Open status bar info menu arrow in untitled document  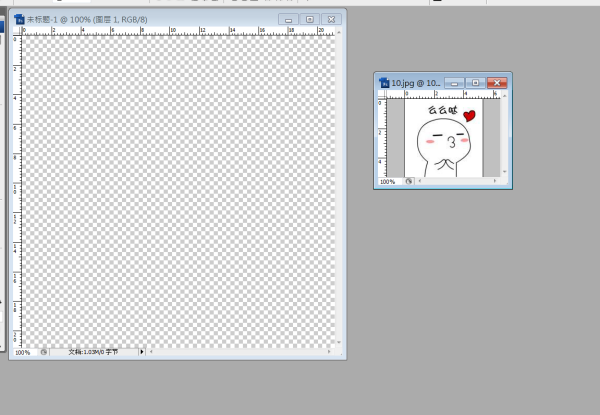142,352
